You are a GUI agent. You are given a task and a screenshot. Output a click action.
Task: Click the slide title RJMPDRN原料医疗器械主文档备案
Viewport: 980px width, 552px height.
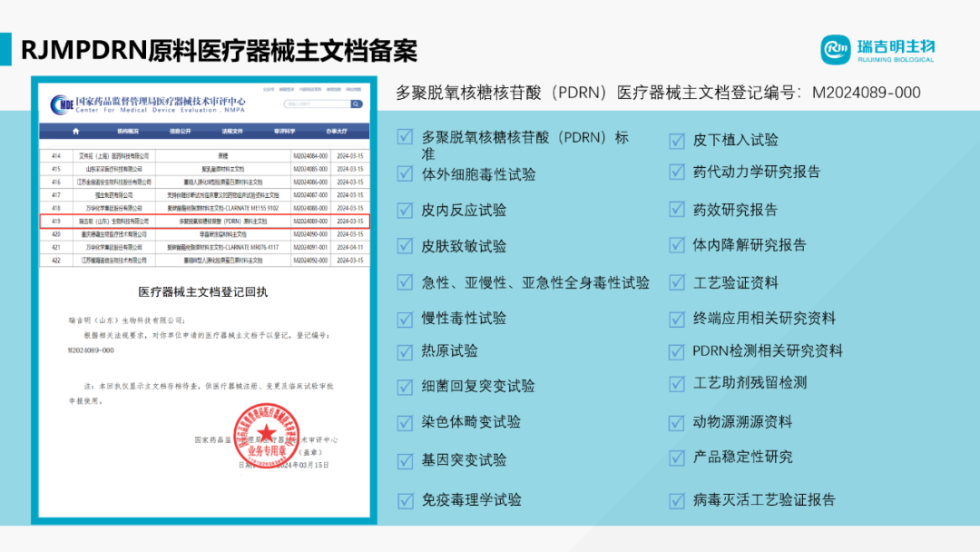click(219, 50)
